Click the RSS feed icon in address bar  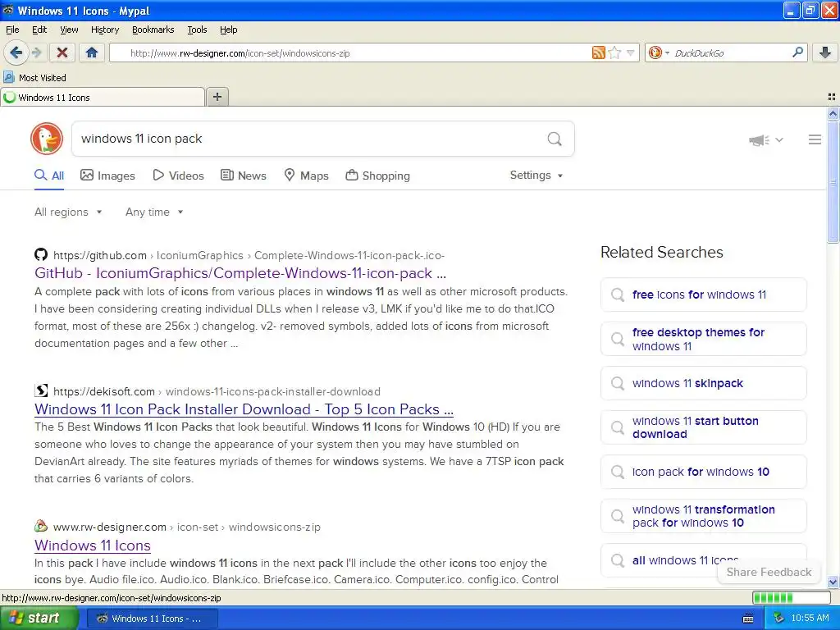pyautogui.click(x=598, y=52)
